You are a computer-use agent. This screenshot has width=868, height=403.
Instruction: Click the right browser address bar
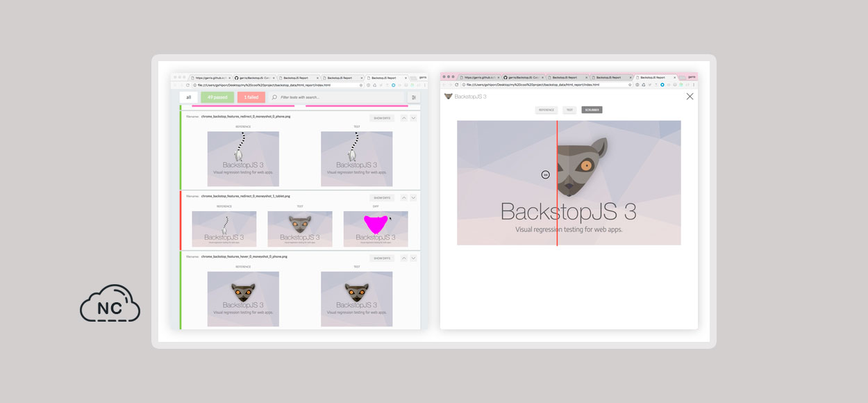tap(547, 85)
